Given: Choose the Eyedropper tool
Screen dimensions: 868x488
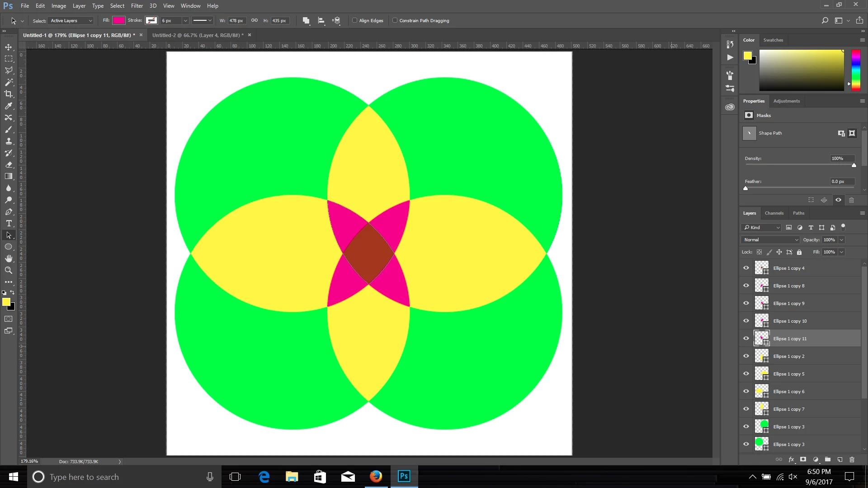Looking at the screenshot, I should (x=9, y=106).
